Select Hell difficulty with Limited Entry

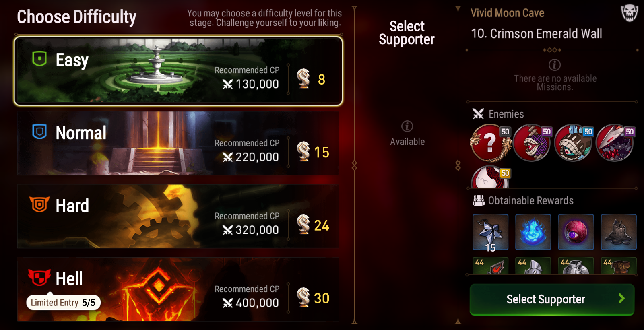point(178,289)
